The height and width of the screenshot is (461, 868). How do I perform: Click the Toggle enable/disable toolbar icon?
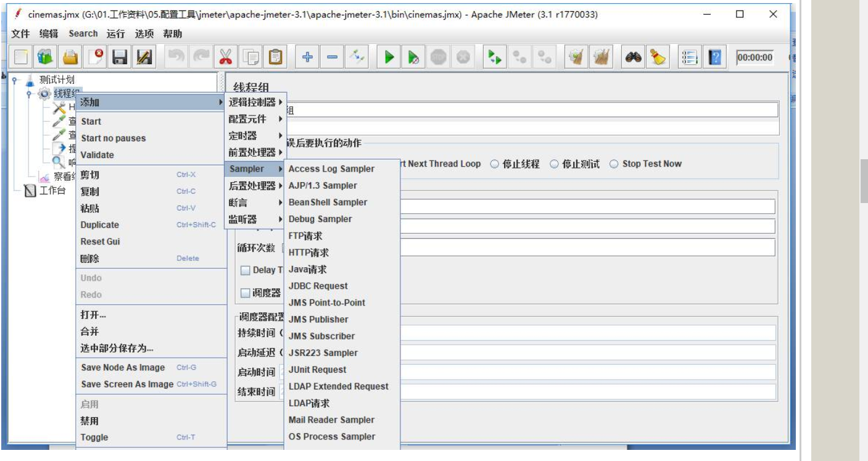[x=357, y=57]
